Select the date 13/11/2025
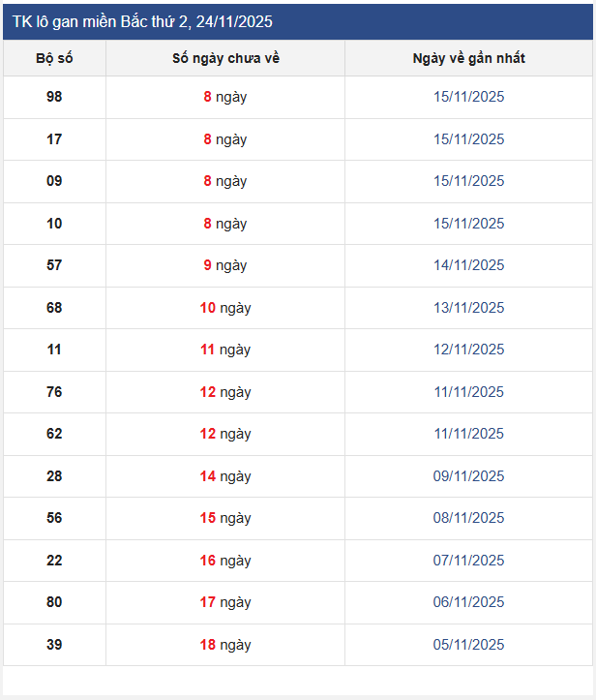Viewport: 596px width, 700px height. 468,308
